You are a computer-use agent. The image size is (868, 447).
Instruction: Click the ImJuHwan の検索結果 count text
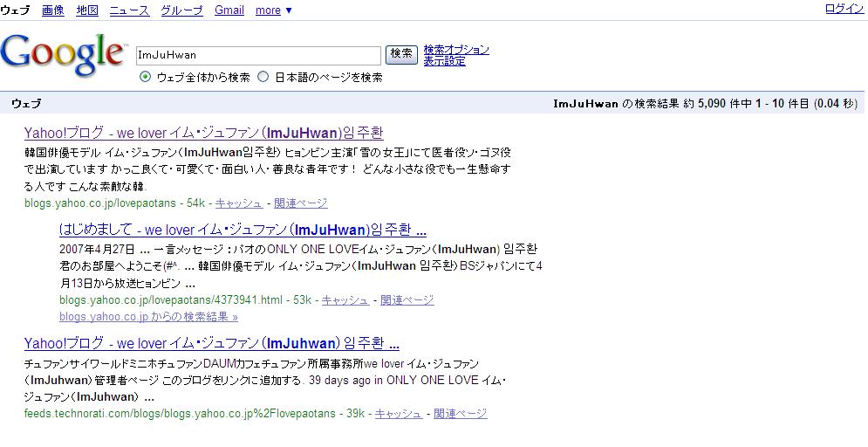705,104
